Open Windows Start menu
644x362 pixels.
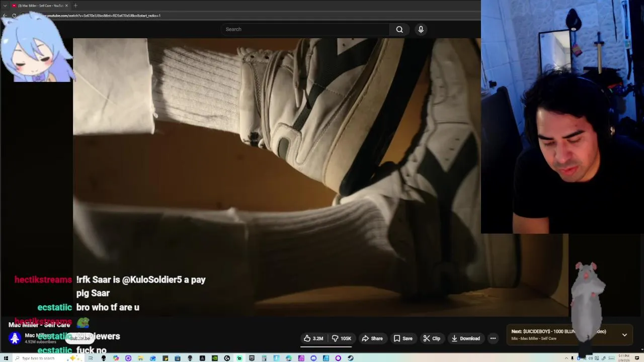click(x=6, y=358)
